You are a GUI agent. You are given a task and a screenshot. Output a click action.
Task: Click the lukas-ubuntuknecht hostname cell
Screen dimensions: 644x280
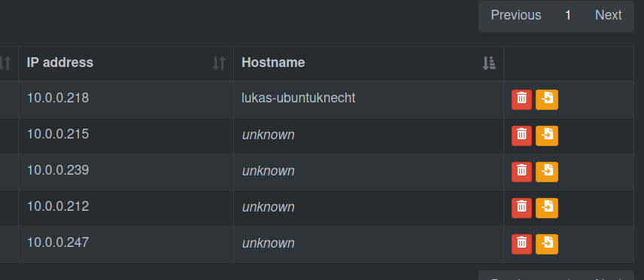369,99
